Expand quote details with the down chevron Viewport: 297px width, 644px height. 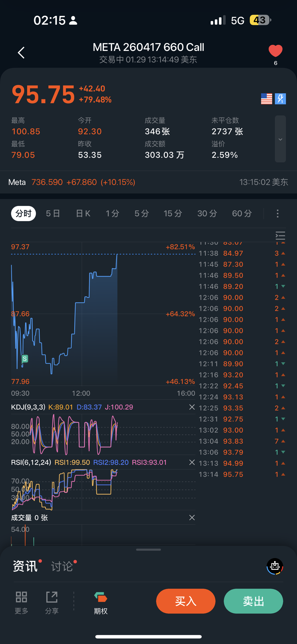[x=280, y=139]
